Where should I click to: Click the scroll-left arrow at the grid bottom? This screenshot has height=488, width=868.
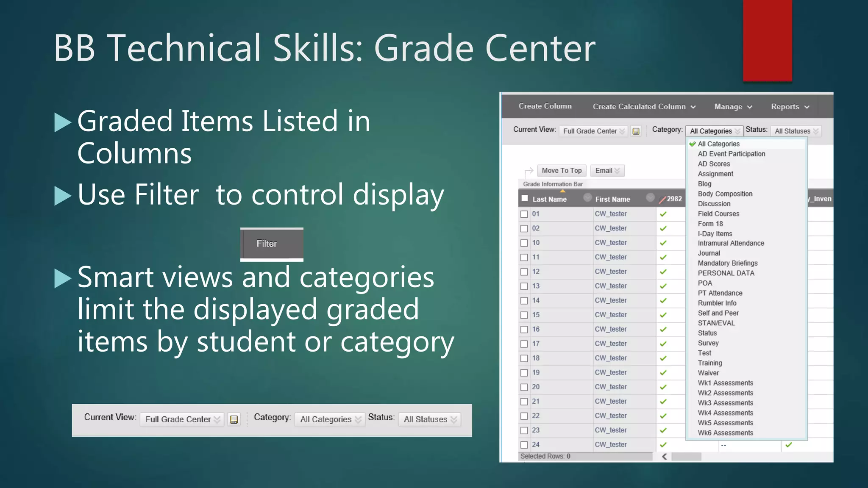[x=665, y=456]
